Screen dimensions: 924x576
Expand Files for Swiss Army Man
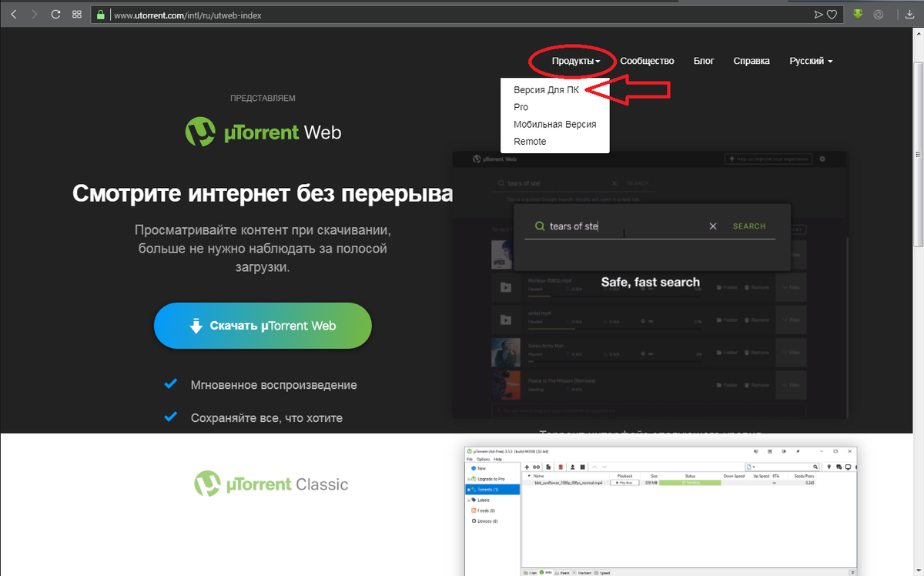coord(792,353)
